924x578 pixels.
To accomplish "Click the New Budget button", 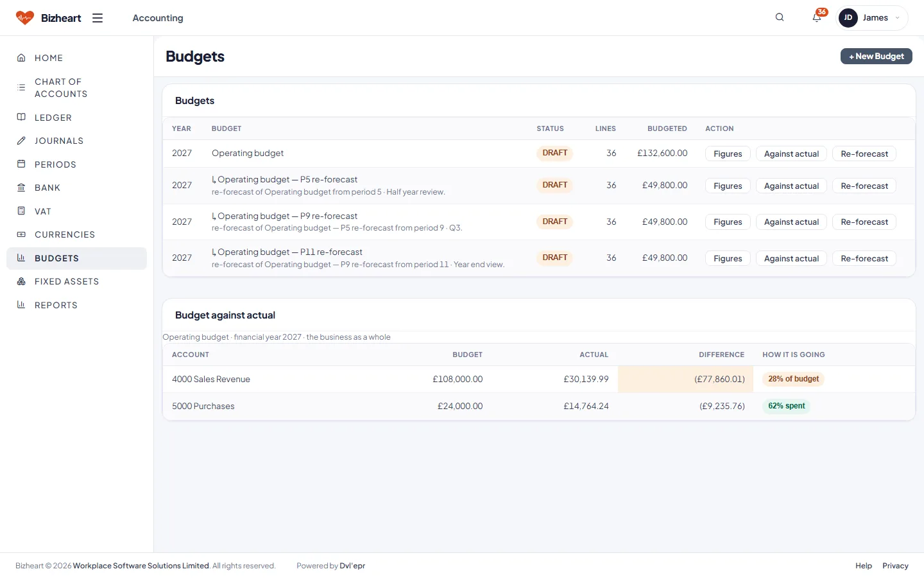I will [x=876, y=57].
